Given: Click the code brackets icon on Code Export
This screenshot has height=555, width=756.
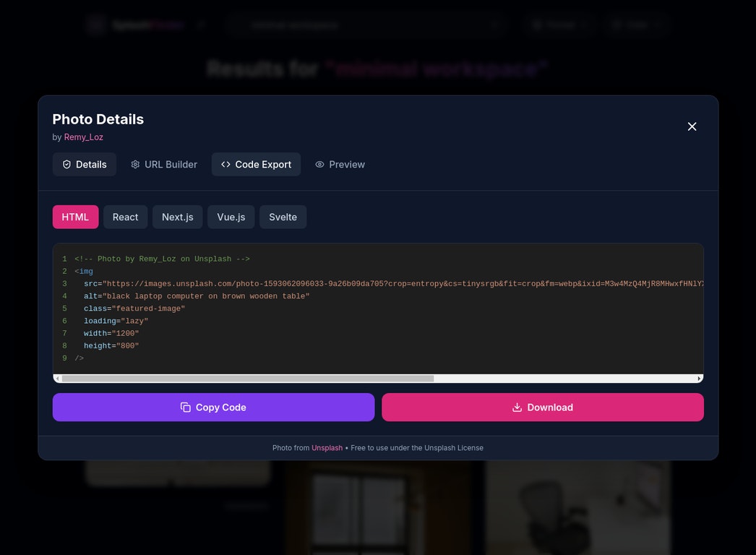Looking at the screenshot, I should pos(225,164).
